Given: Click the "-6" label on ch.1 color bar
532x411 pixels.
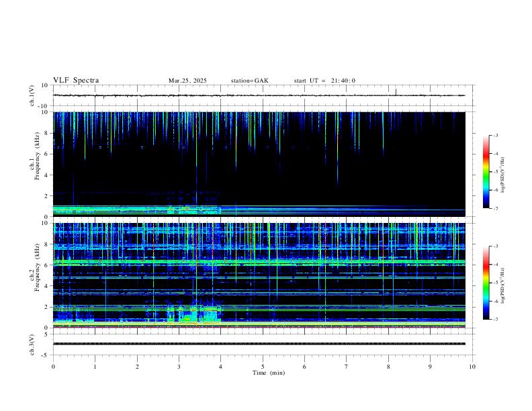Looking at the screenshot, I should 495,190.
